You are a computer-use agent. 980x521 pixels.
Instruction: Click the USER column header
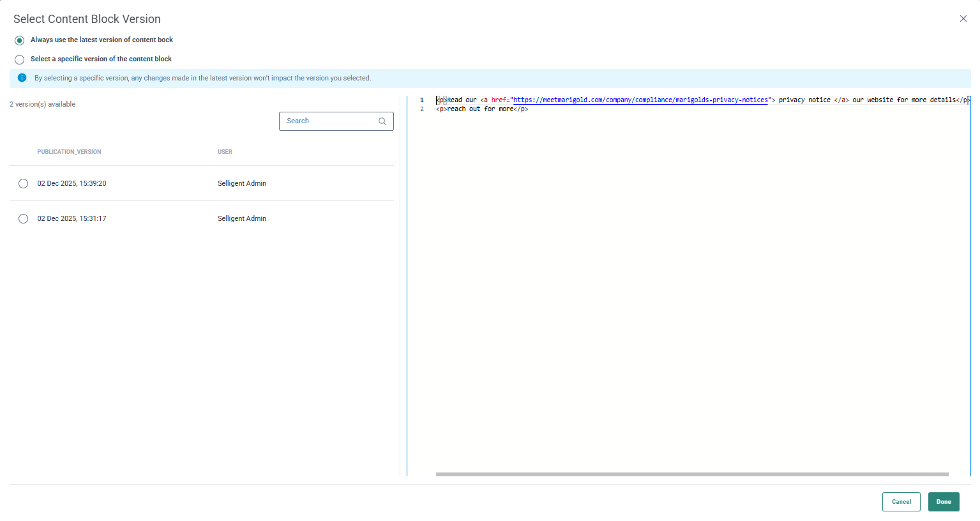[x=225, y=152]
